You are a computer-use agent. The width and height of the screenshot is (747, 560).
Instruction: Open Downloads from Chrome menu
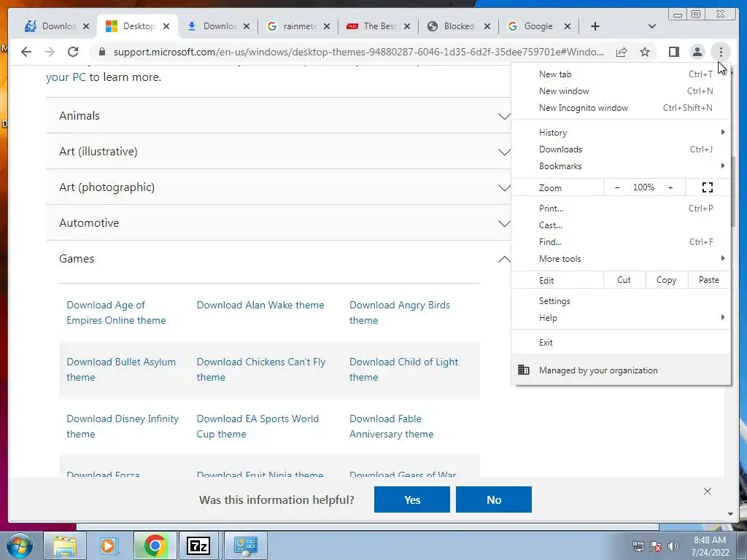621,149
